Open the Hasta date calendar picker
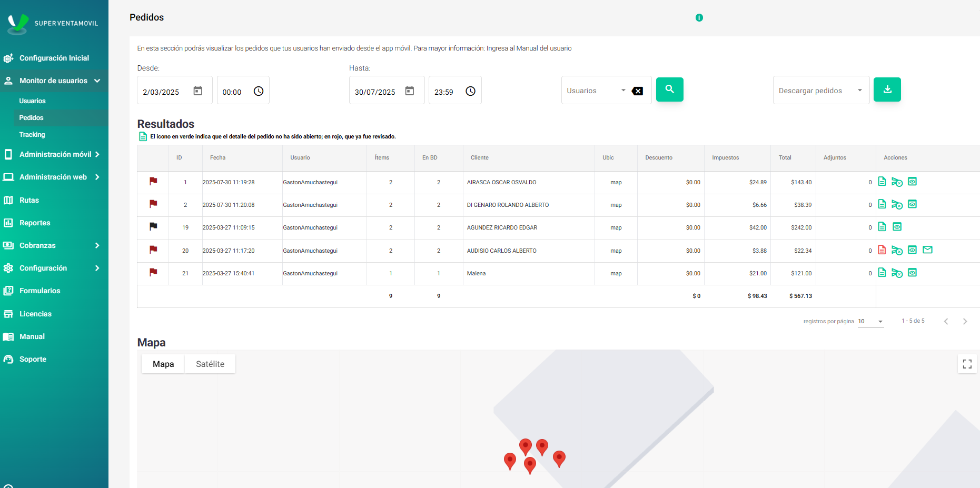980x488 pixels. (410, 91)
